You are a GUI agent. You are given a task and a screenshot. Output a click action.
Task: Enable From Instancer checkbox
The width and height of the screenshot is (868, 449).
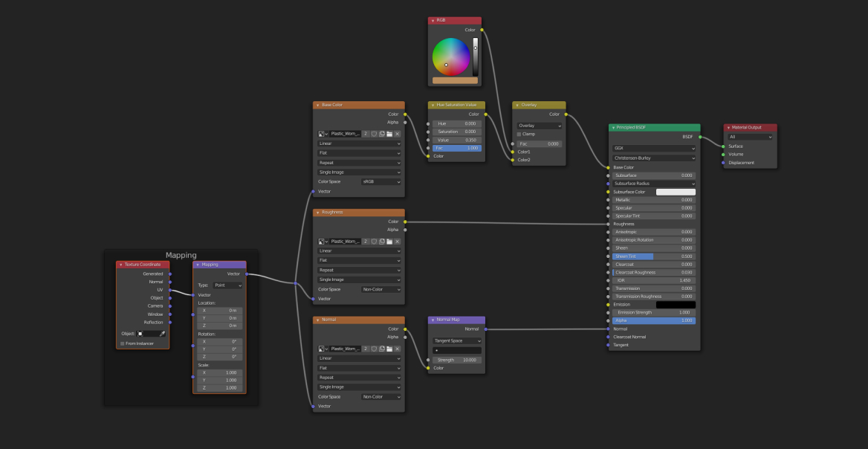(x=123, y=343)
